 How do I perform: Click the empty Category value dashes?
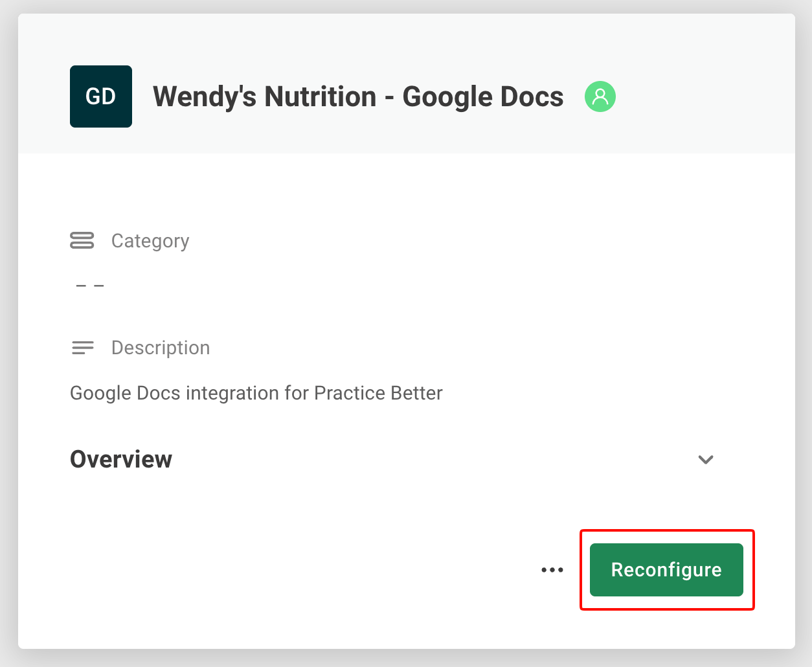pos(90,286)
